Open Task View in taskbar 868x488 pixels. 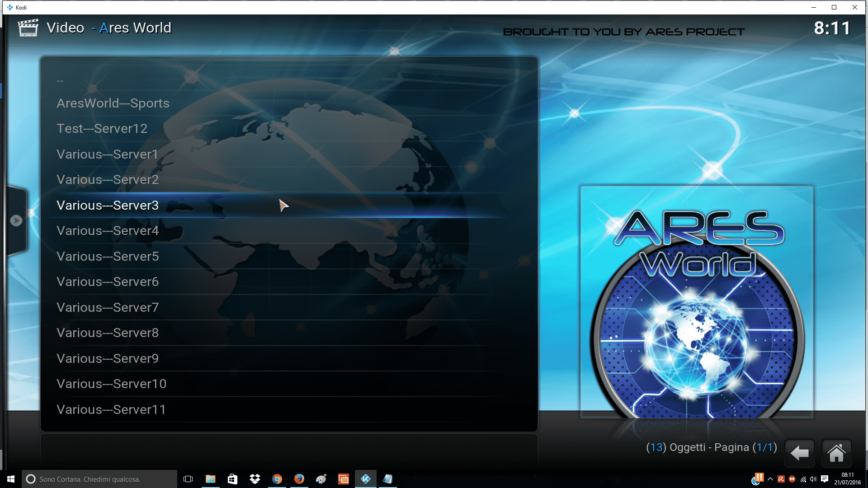tap(188, 479)
